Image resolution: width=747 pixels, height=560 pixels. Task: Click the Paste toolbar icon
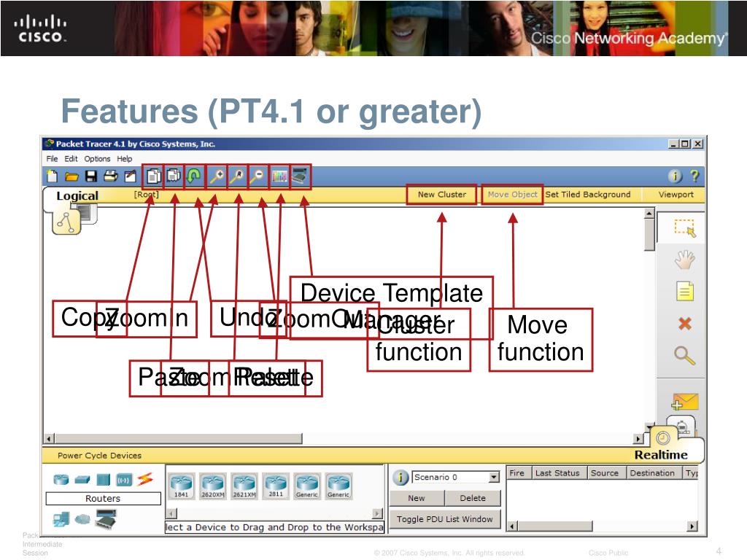point(174,176)
